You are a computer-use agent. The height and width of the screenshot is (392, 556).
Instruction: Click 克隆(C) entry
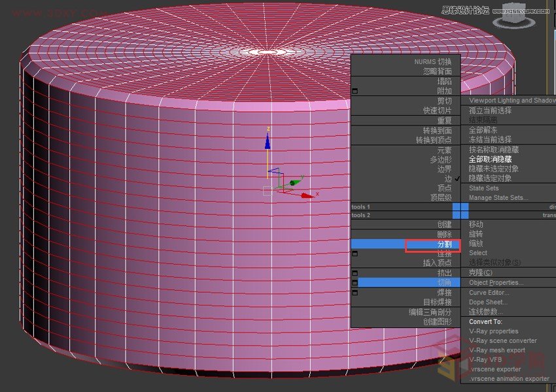(x=481, y=272)
